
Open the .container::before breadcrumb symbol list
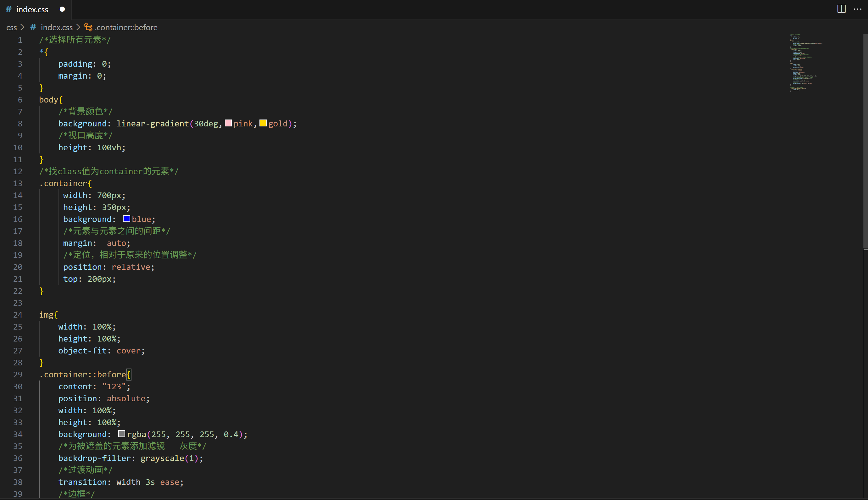126,27
